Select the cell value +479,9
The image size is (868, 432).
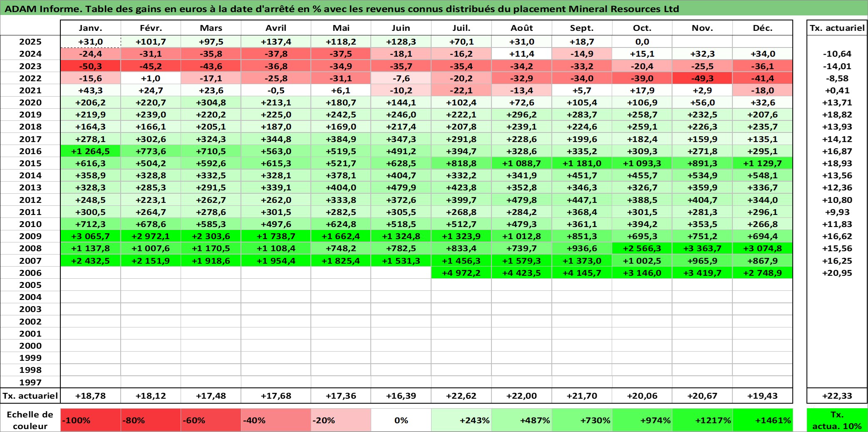click(x=401, y=187)
